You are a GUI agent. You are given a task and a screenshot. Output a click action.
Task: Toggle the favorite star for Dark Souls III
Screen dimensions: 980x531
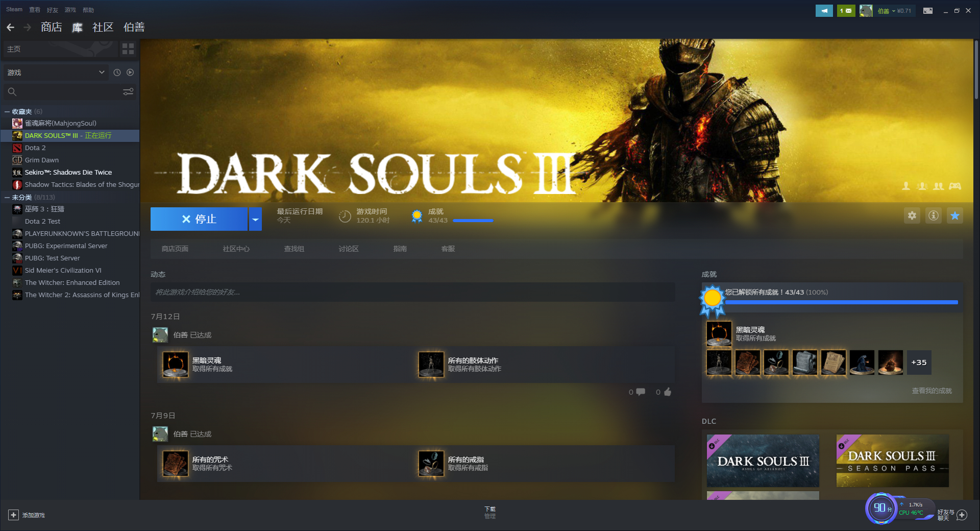955,215
